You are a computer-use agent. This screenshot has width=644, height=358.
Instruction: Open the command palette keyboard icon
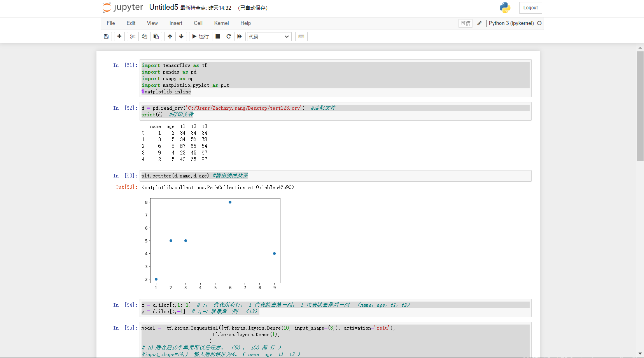point(301,37)
